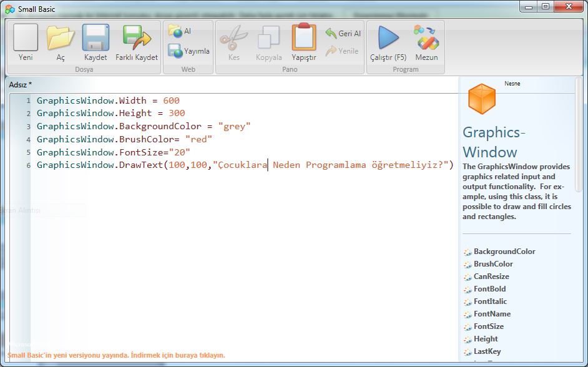The height and width of the screenshot is (367, 588).
Task: Click the word Programlama in line 6
Action: pyautogui.click(x=336, y=165)
